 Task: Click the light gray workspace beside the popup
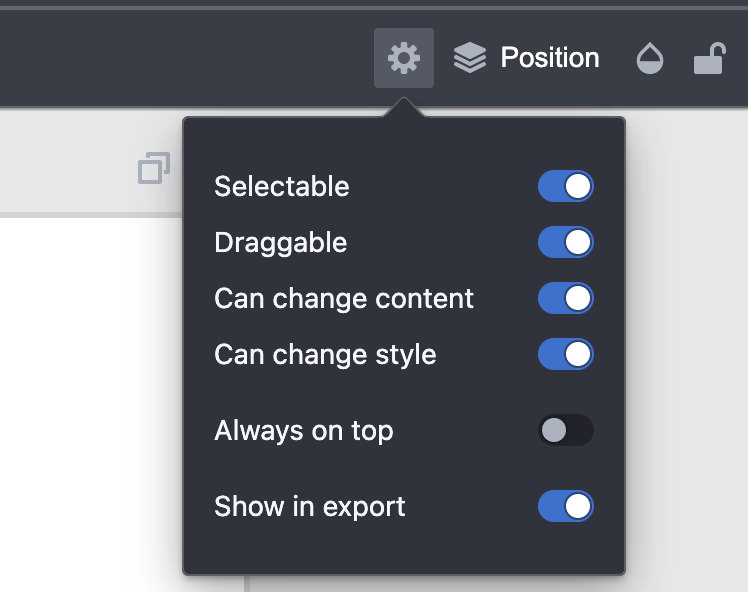[x=690, y=350]
